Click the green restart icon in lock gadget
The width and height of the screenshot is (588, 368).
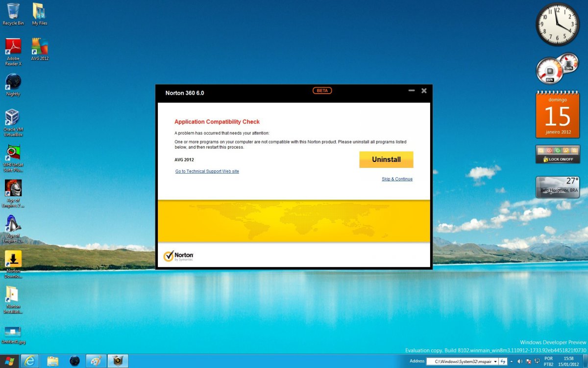pyautogui.click(x=558, y=150)
